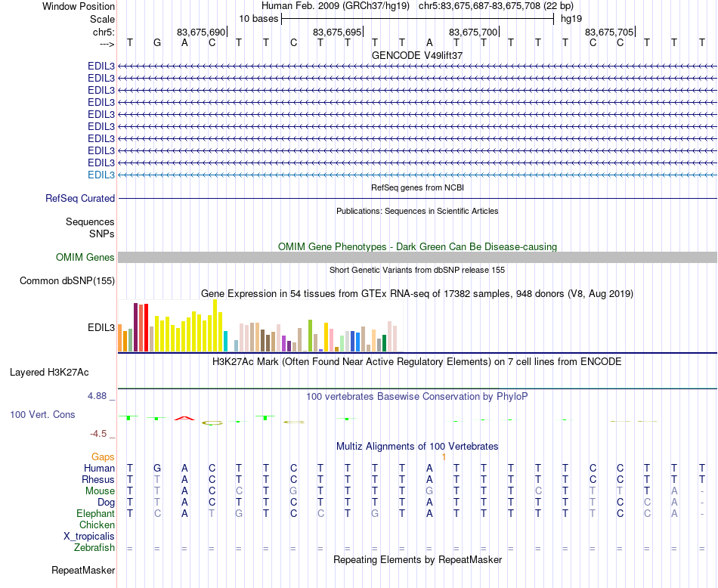This screenshot has width=718, height=588.
Task: Open Publications: Sequences in Scientific Articles title
Action: (x=417, y=211)
